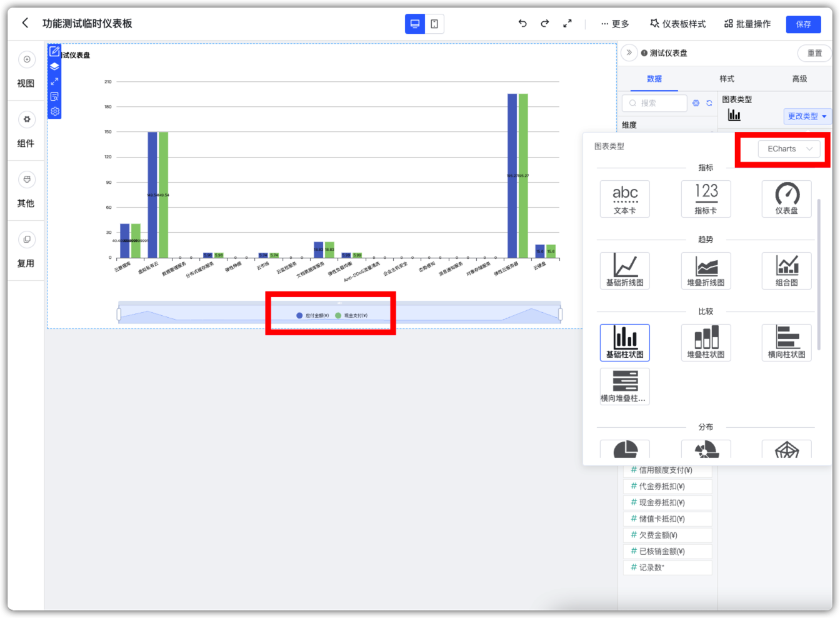Switch to the 数据 tab

pyautogui.click(x=654, y=79)
